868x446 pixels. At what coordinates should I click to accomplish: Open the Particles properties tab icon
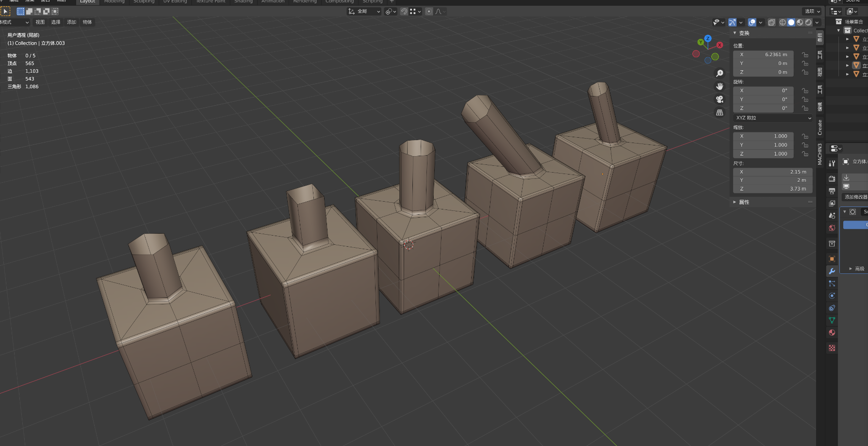click(x=832, y=283)
